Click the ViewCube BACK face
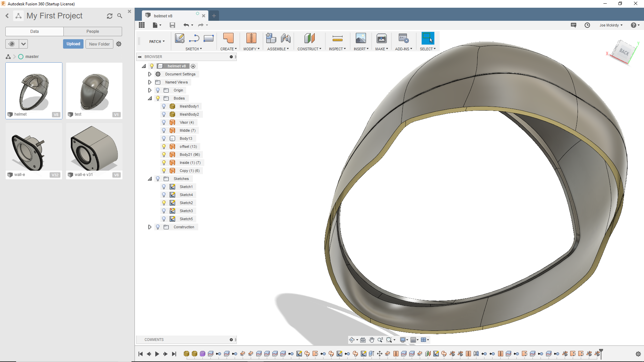The width and height of the screenshot is (644, 362). (624, 52)
